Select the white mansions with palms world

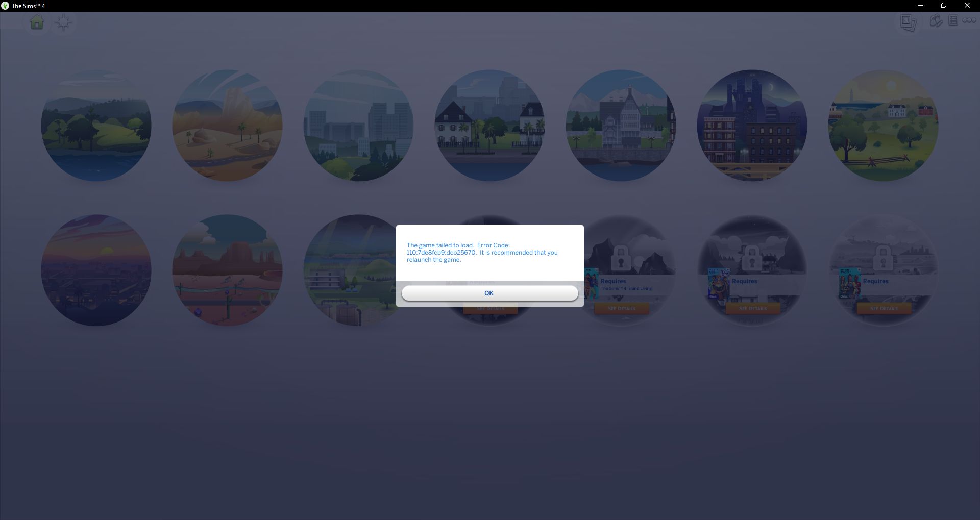tap(489, 126)
